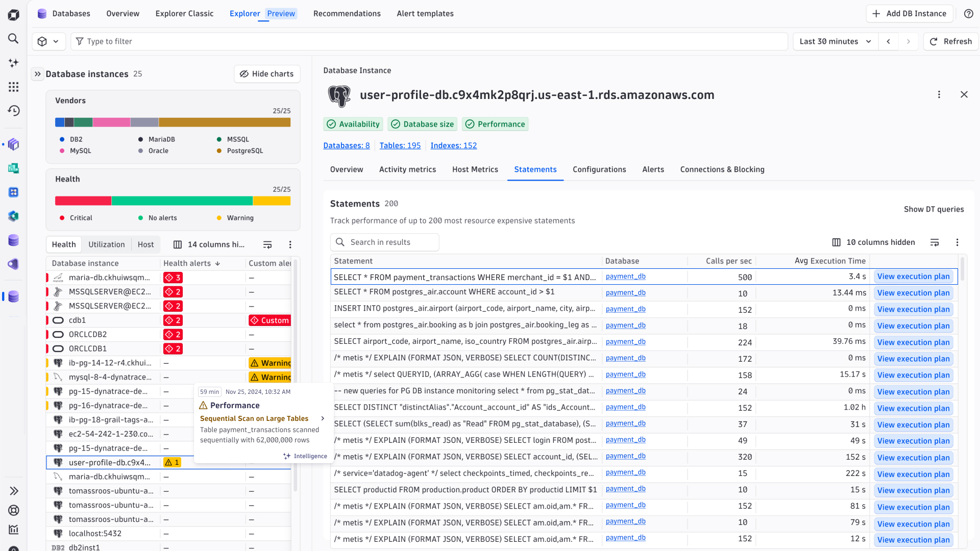Click Add DB Instance button
The height and width of the screenshot is (551, 980).
[909, 14]
